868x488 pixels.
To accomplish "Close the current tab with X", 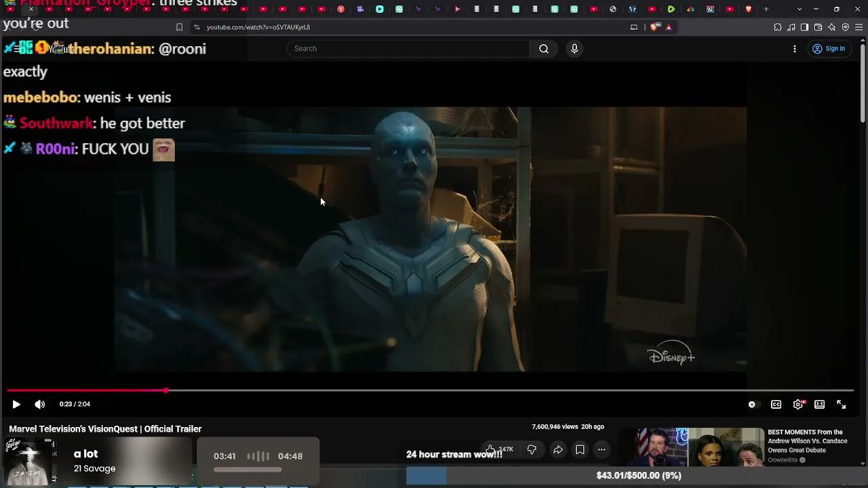I will pos(31,9).
